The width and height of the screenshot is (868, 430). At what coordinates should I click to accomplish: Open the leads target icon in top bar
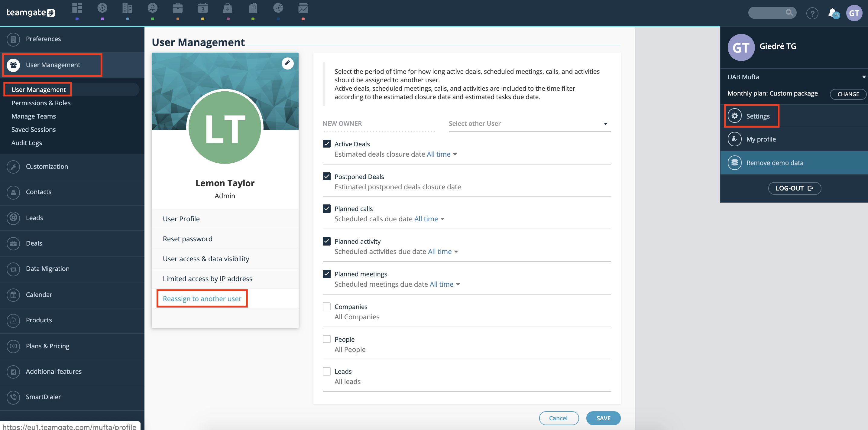[102, 8]
